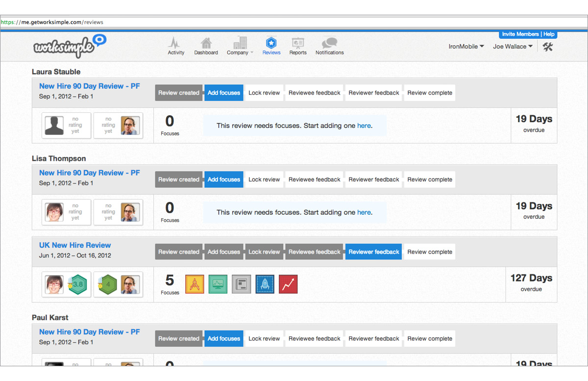The width and height of the screenshot is (588, 381).
Task: Click Review complete step for Lisa Thompson's 90 Day Review
Action: tap(430, 179)
